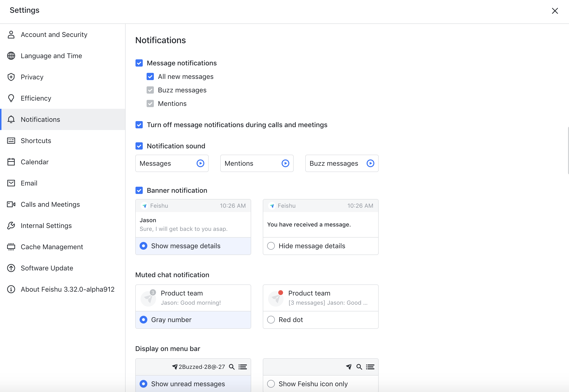
Task: Click the gray number product team avatar
Action: point(148,298)
